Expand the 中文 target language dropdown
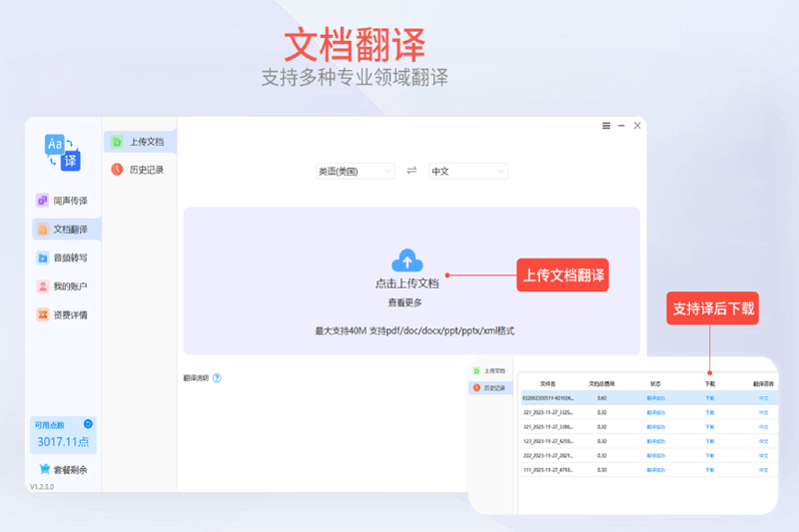The image size is (799, 532). click(467, 171)
